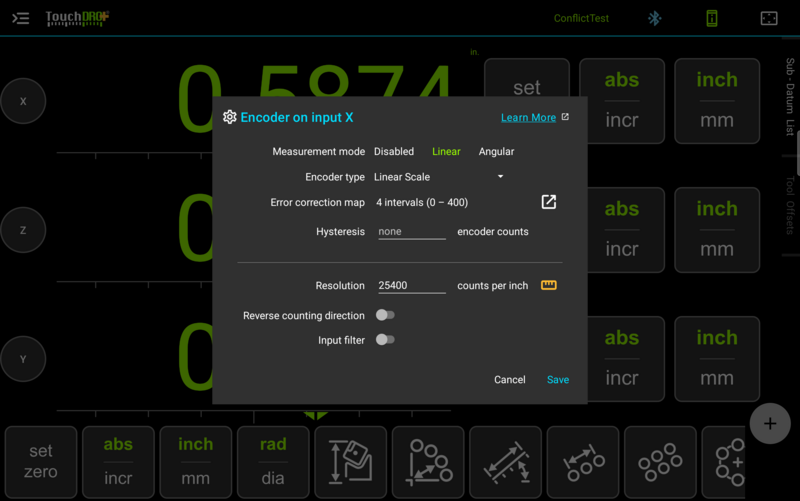Open the Learn More link
Image resolution: width=800 pixels, height=501 pixels.
tap(528, 117)
